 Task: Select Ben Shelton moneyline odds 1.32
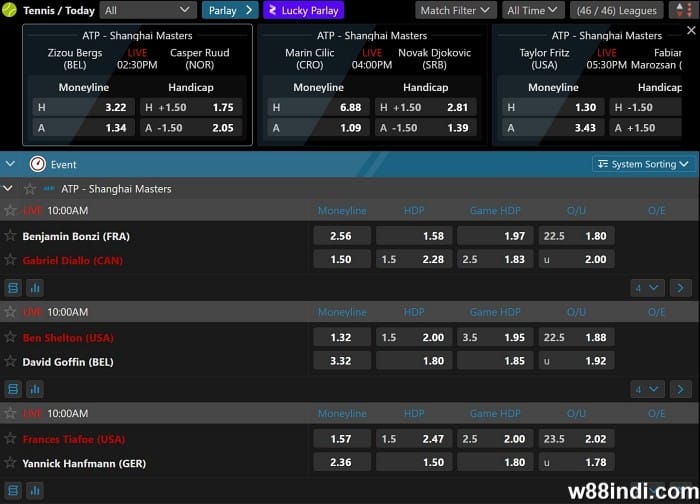point(341,338)
